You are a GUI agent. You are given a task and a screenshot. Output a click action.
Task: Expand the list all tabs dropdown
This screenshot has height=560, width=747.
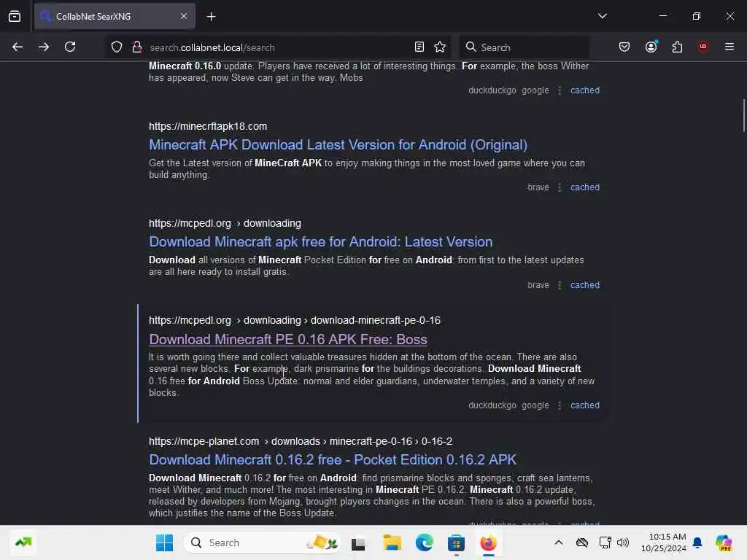(x=603, y=16)
